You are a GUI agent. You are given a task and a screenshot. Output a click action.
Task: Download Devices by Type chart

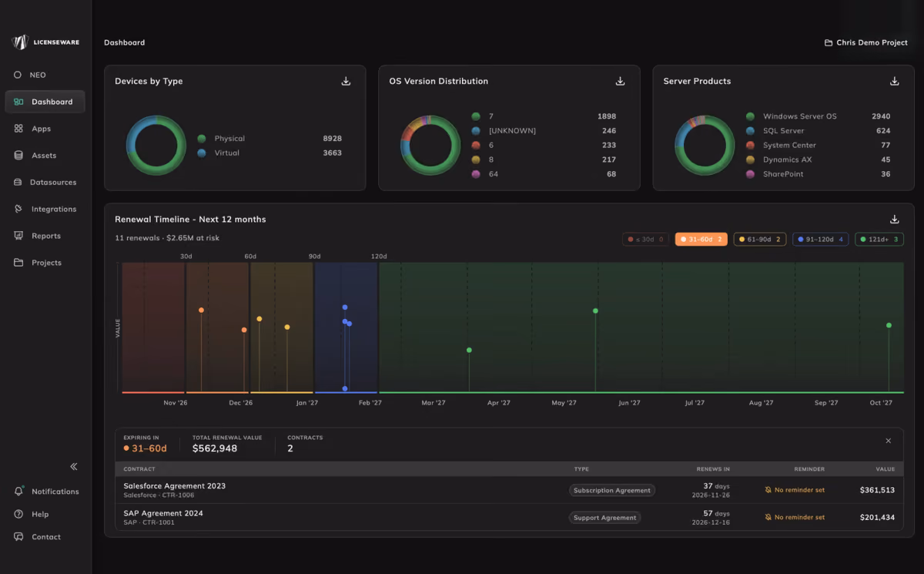click(x=346, y=81)
